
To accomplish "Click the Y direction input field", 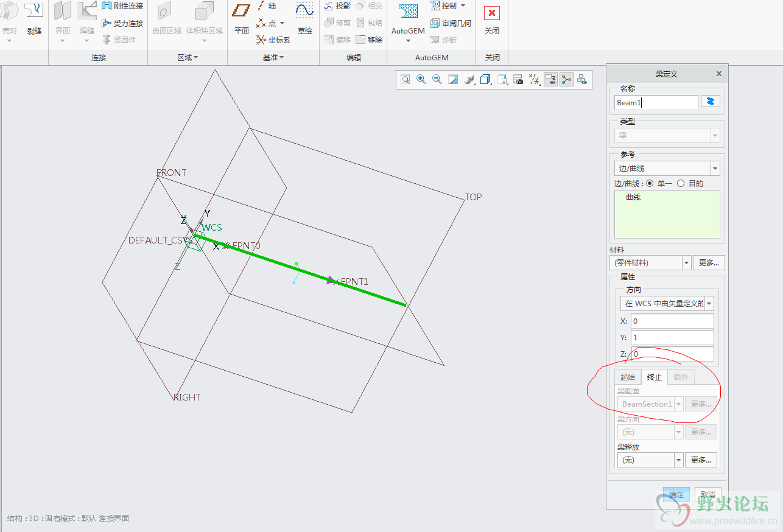I will point(672,338).
